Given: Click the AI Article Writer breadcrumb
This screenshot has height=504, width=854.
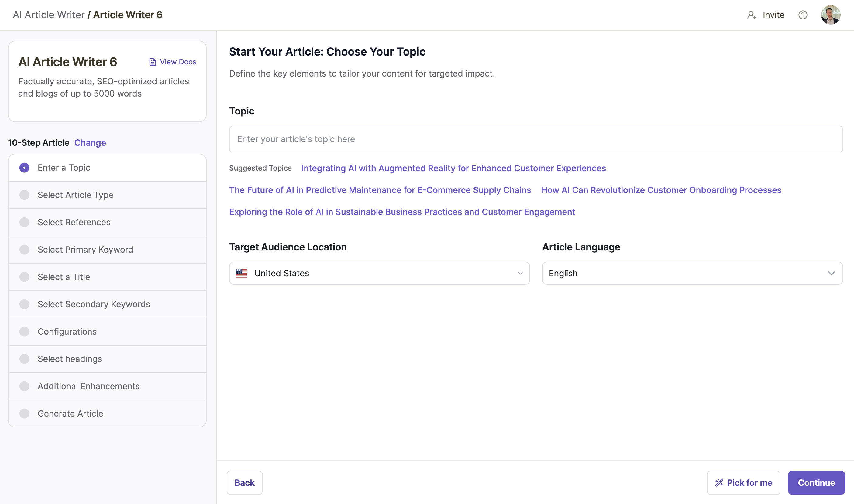Looking at the screenshot, I should tap(49, 15).
